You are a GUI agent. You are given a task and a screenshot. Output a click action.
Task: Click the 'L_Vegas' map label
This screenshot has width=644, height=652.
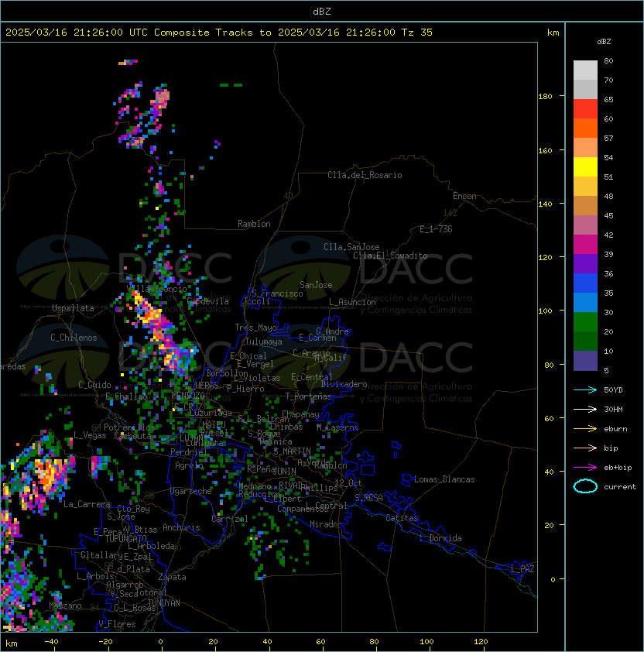[90, 435]
